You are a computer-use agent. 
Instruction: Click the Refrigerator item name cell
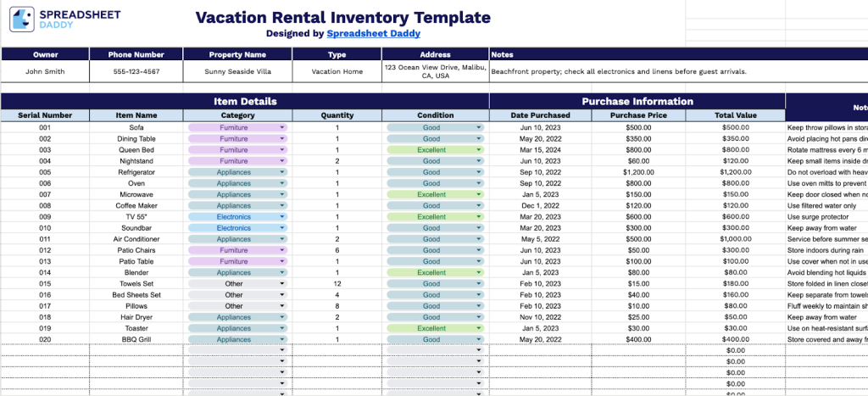(x=136, y=172)
